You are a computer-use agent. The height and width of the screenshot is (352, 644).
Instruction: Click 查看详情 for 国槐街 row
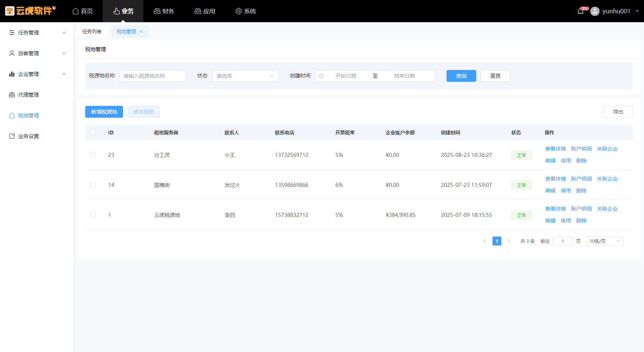click(x=555, y=179)
